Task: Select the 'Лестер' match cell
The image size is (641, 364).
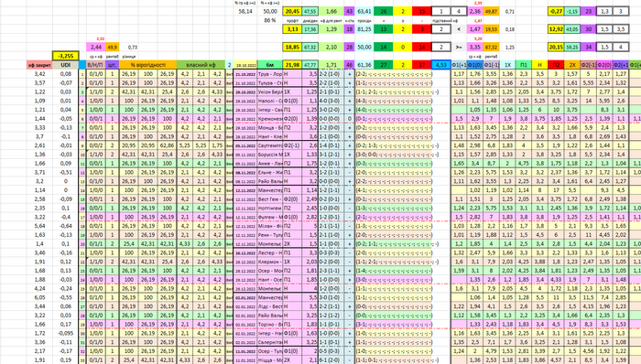Action: 270,252
